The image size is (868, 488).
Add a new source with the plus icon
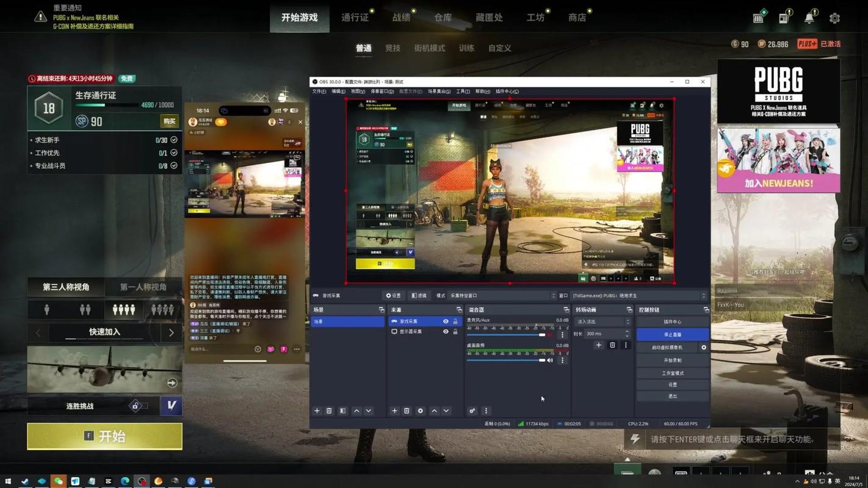tap(394, 411)
